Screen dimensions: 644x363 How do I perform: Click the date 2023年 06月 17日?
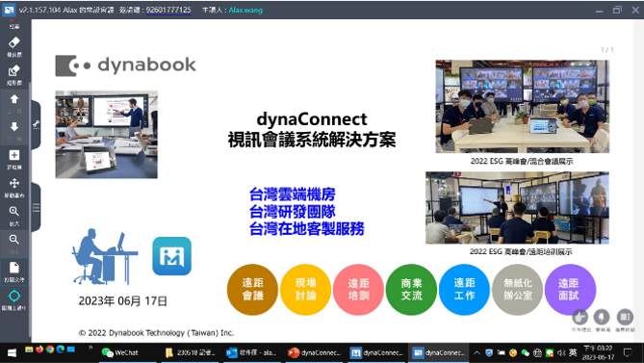pos(123,301)
